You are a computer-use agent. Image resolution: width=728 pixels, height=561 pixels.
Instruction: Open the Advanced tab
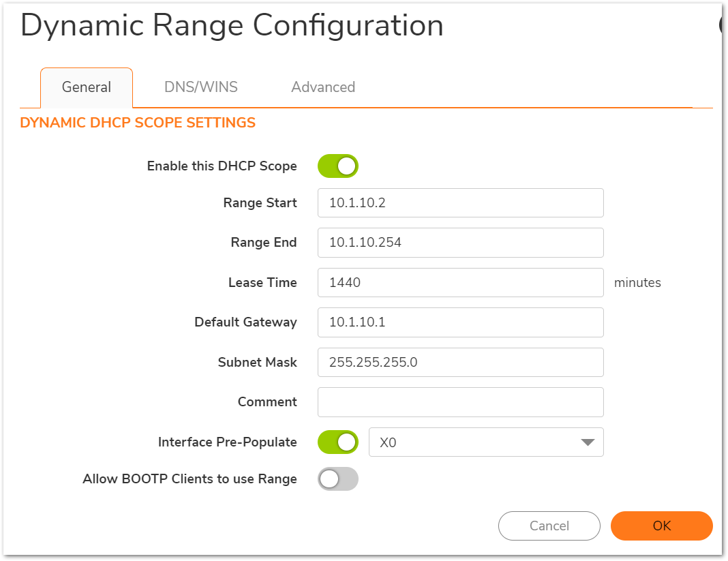tap(323, 87)
